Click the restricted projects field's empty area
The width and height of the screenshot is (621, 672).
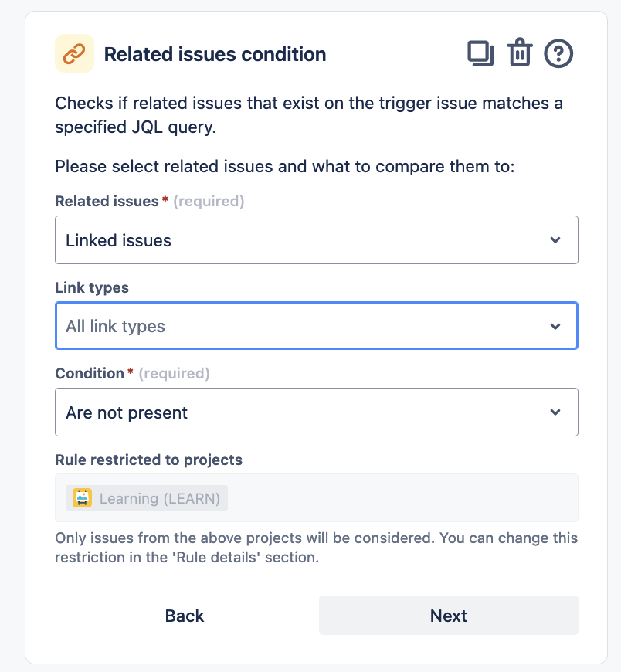402,498
